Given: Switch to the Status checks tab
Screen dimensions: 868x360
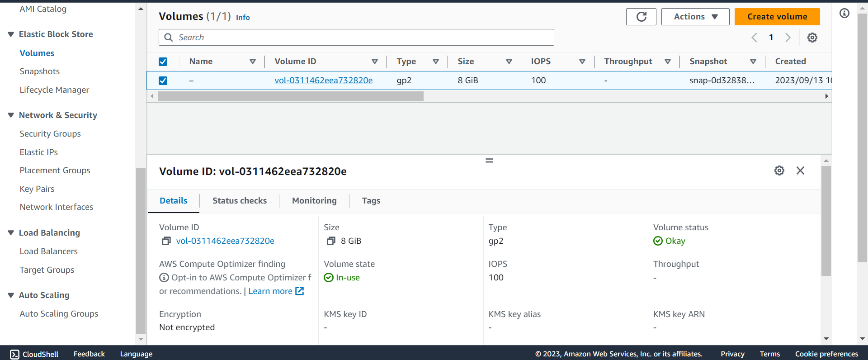Looking at the screenshot, I should (x=240, y=201).
